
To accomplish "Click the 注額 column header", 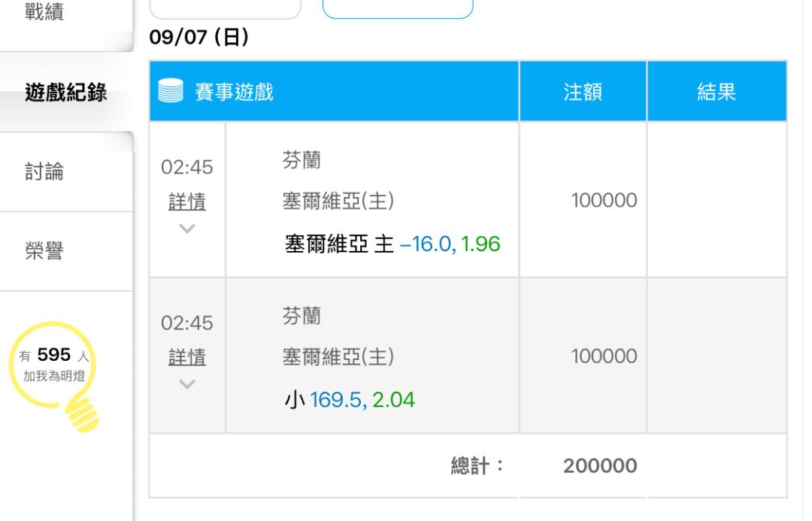I will coord(583,92).
